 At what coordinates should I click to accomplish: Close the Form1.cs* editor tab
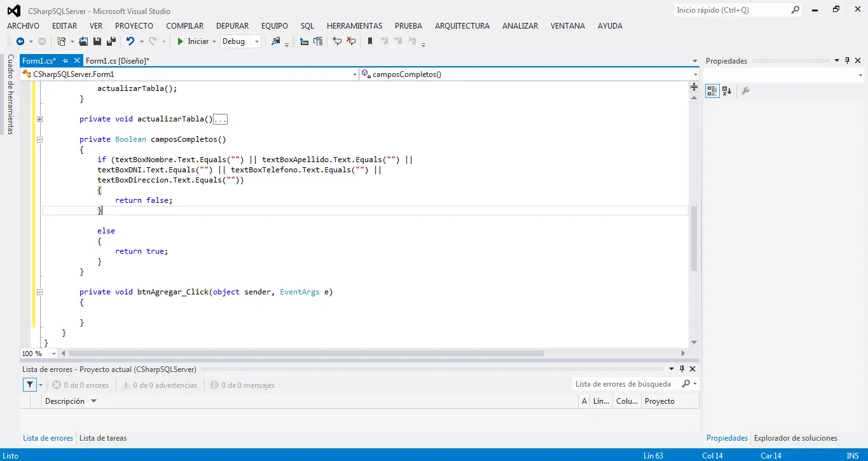pos(78,60)
